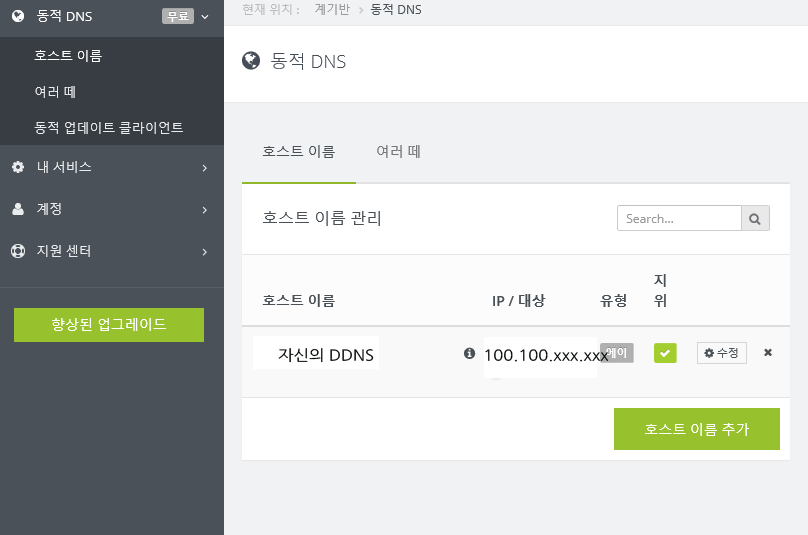Switch to the 여러 떼 tab
Image resolution: width=808 pixels, height=535 pixels.
pyautogui.click(x=398, y=152)
